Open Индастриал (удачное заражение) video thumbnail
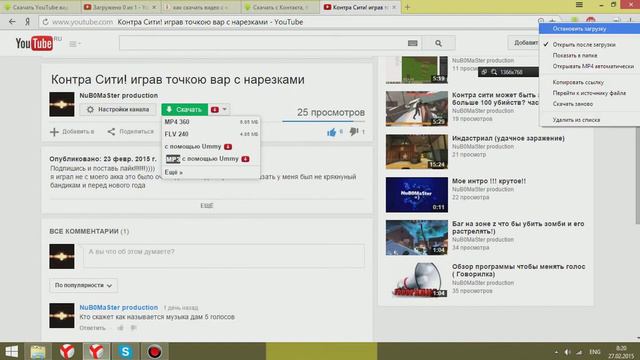Viewport: 640px width, 360px height. coord(417,151)
